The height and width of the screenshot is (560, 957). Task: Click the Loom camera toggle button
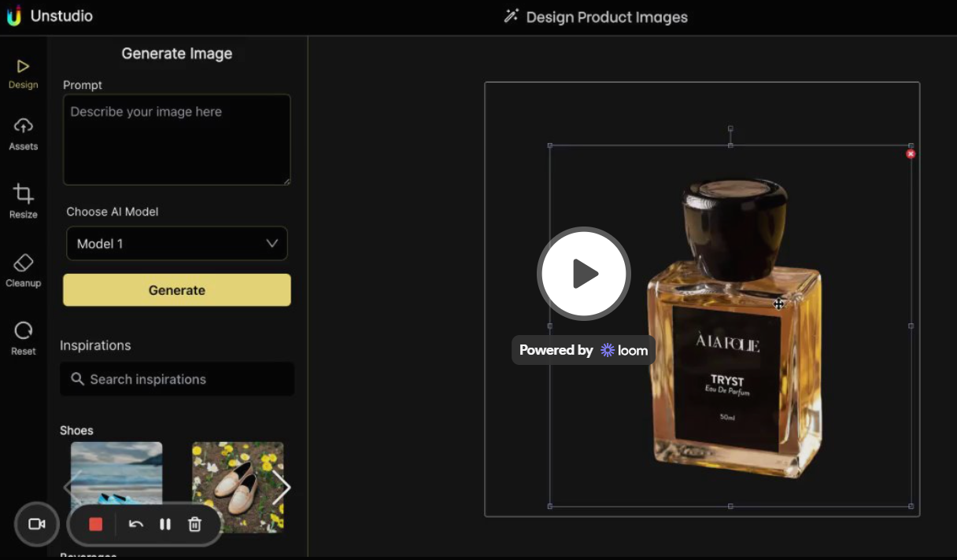click(x=36, y=524)
